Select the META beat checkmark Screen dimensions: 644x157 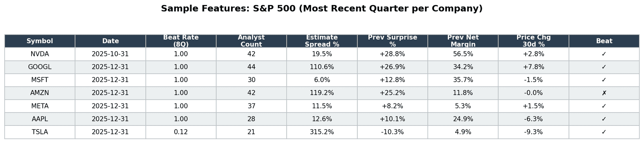coord(604,106)
